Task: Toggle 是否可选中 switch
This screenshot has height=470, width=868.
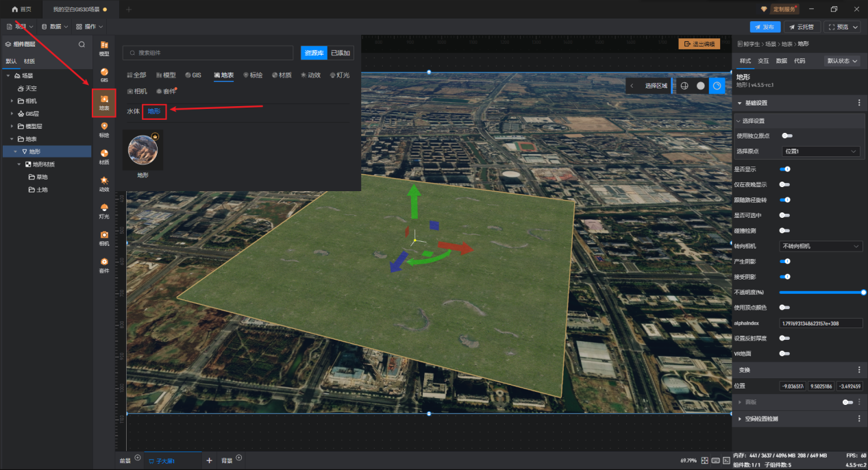Action: coord(785,215)
